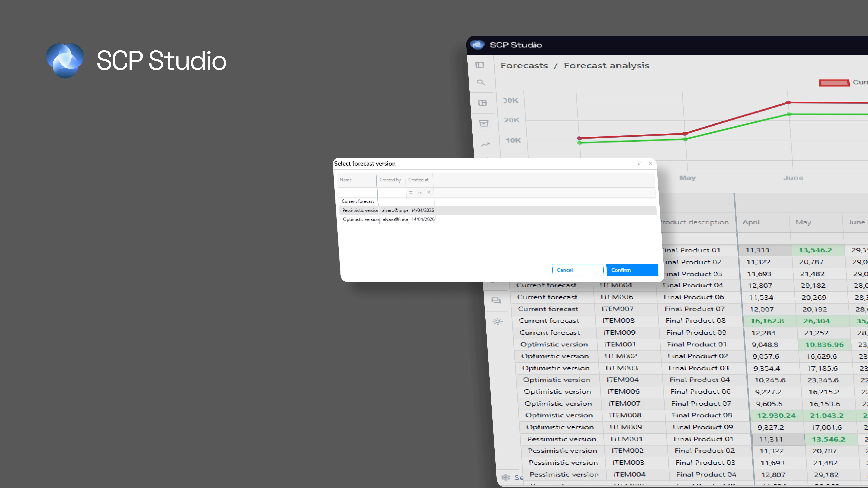Click Pessimistic version cell beside ITEM002

point(562,451)
